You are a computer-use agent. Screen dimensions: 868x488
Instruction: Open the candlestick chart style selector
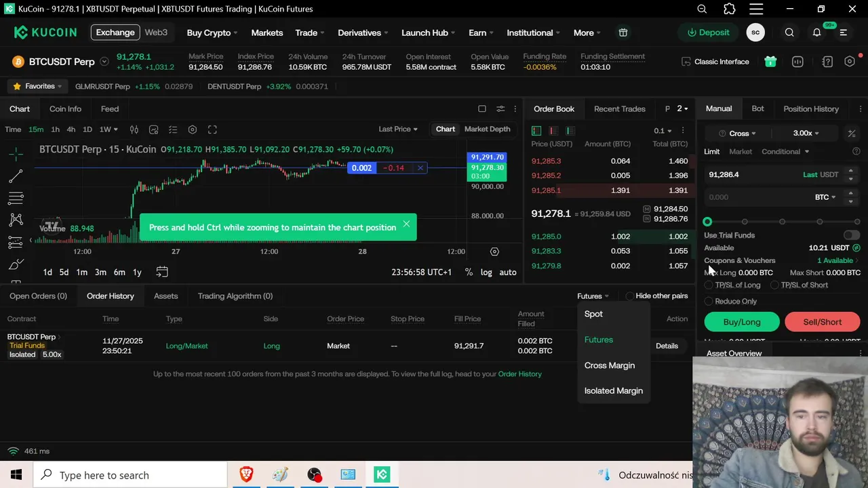click(134, 129)
